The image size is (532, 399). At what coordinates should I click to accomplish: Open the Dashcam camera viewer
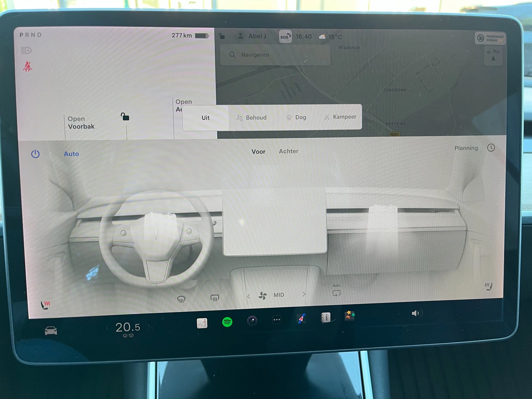pos(252,320)
